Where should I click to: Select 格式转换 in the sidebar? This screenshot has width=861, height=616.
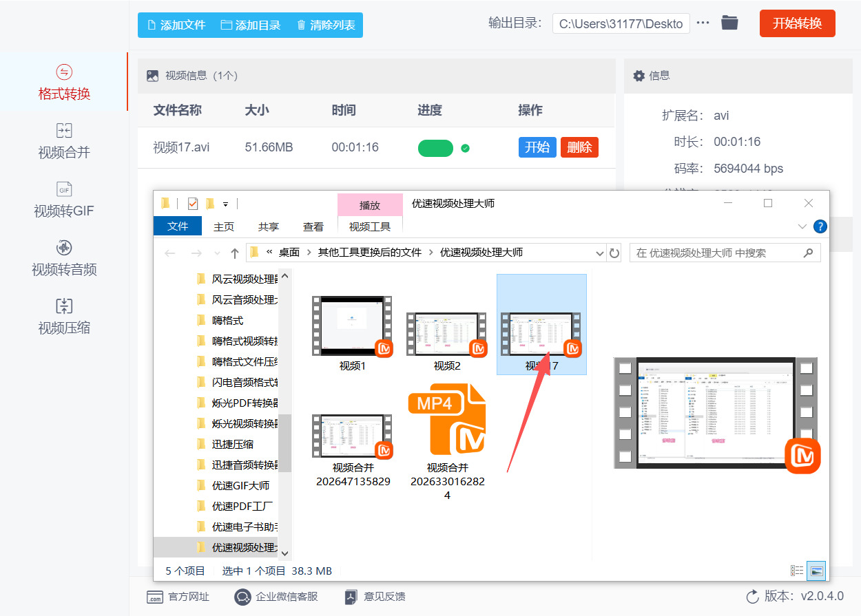(64, 82)
